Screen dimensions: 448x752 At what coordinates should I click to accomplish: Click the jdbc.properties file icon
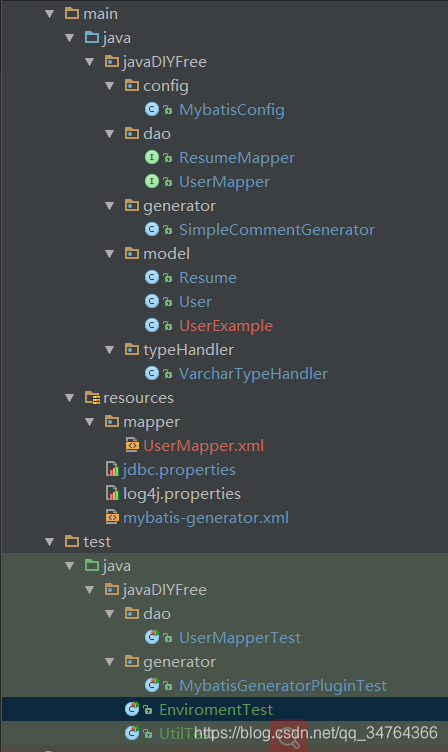112,469
